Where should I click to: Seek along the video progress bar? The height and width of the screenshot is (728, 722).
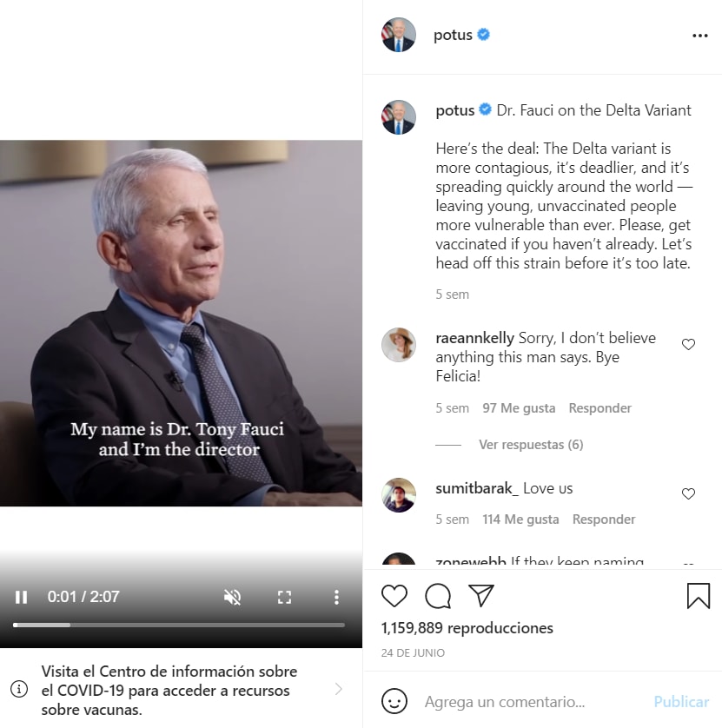[x=179, y=625]
